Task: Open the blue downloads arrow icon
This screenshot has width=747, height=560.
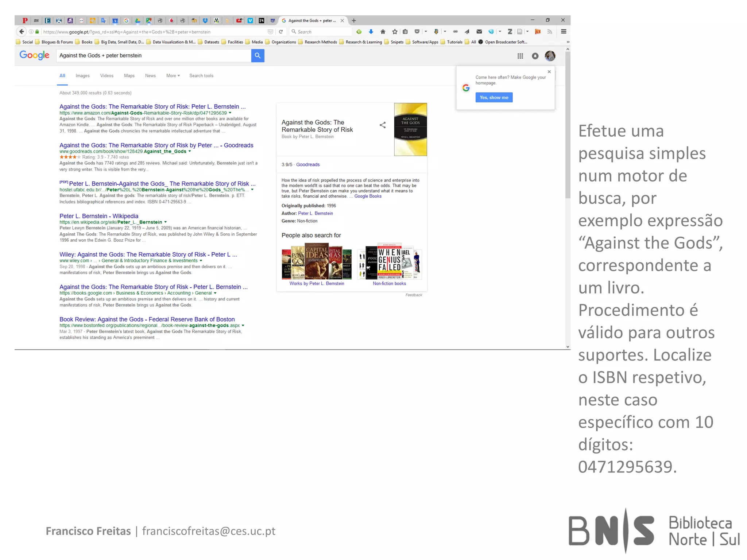Action: click(371, 32)
